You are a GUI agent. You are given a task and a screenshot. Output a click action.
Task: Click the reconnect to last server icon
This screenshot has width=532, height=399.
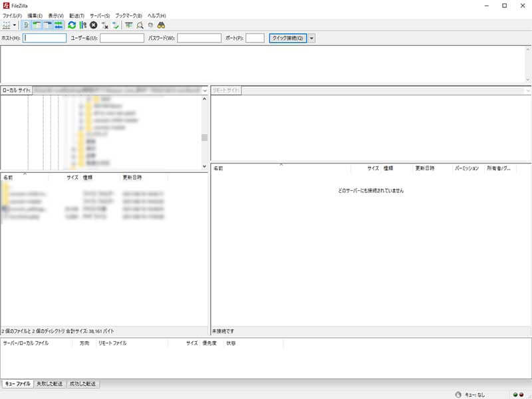[116, 25]
